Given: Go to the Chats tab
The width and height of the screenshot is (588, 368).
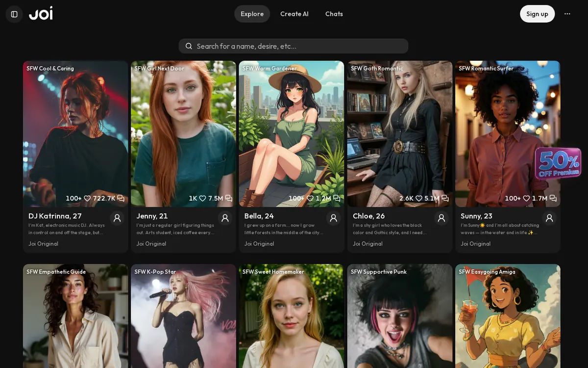Looking at the screenshot, I should pos(334,14).
